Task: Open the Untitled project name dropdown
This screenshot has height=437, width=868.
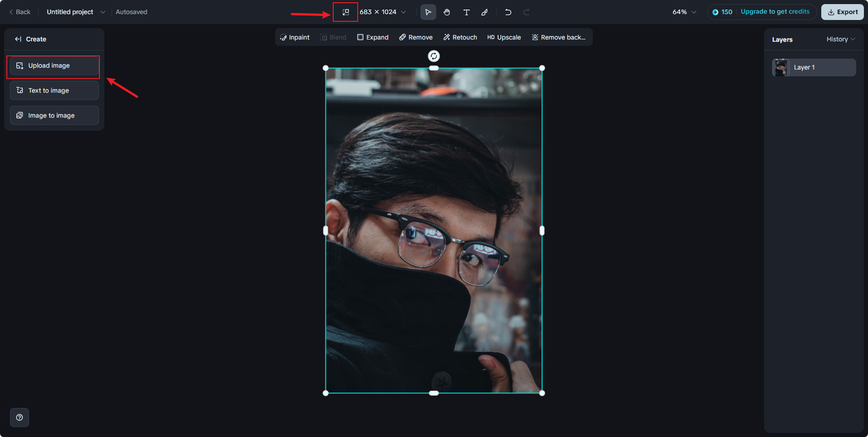Action: [x=76, y=12]
